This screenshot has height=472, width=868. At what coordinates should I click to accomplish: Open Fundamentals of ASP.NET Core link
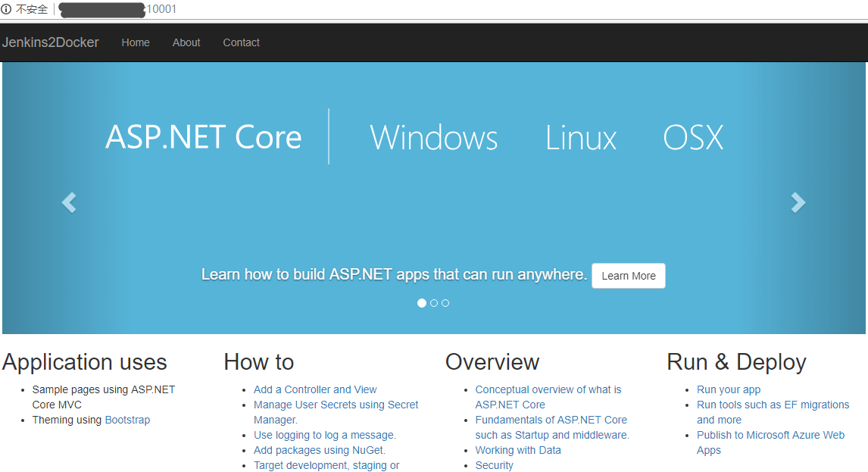click(x=552, y=427)
